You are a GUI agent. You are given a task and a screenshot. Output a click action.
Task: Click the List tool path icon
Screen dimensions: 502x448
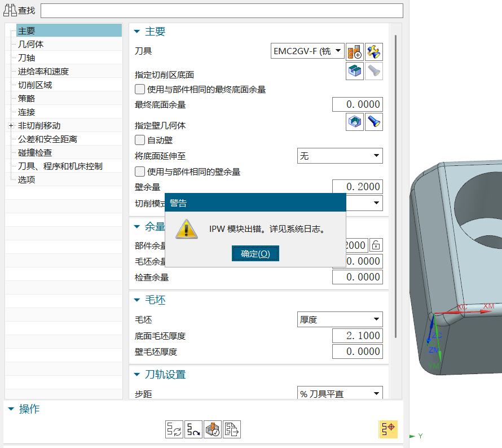232,429
